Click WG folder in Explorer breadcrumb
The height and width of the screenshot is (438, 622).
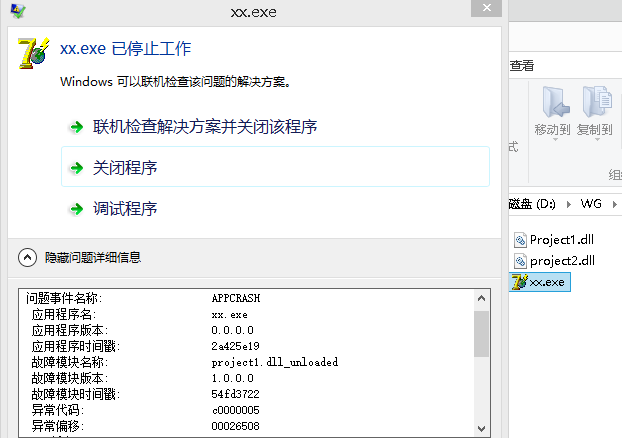click(591, 204)
